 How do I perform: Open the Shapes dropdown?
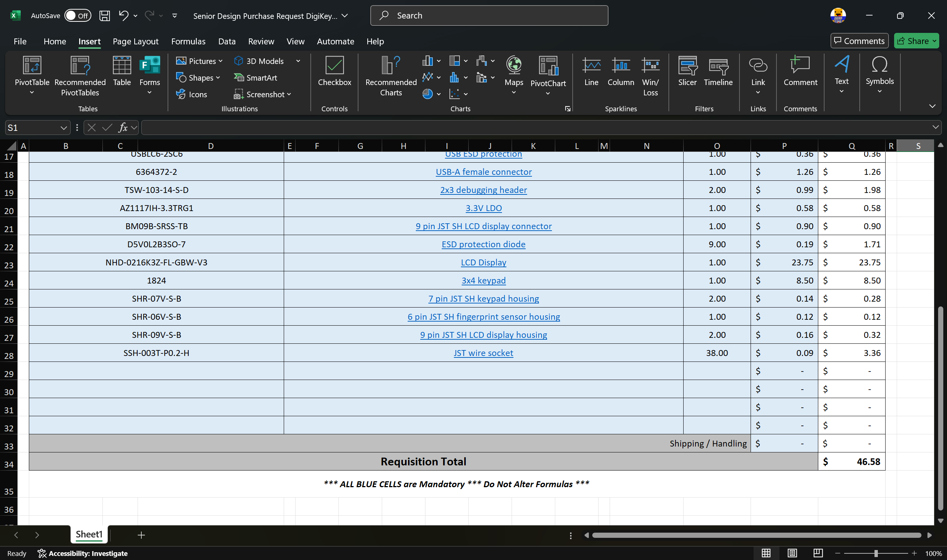click(x=198, y=78)
